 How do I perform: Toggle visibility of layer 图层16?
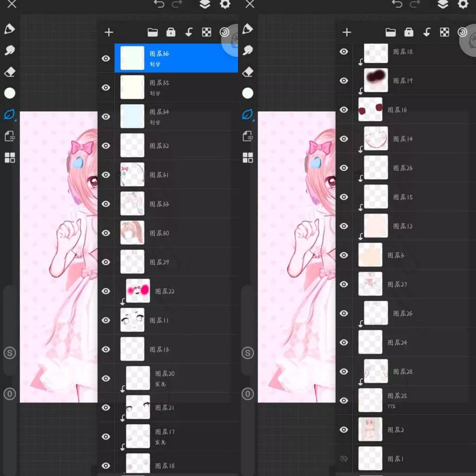click(x=344, y=110)
